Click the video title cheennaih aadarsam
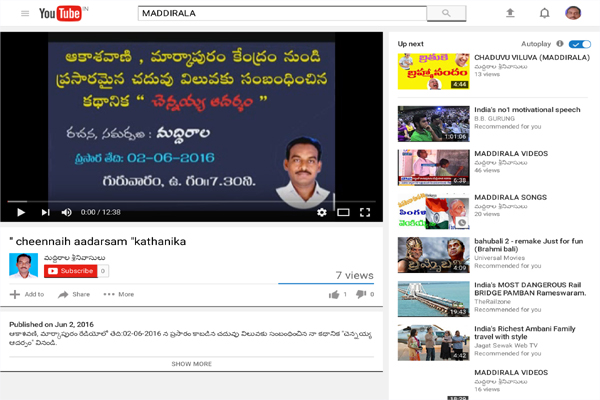600x400 pixels. 98,242
